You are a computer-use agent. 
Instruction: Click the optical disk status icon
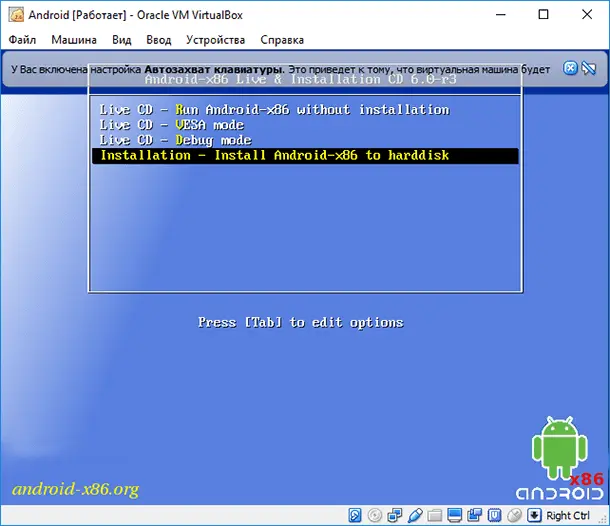(x=375, y=515)
